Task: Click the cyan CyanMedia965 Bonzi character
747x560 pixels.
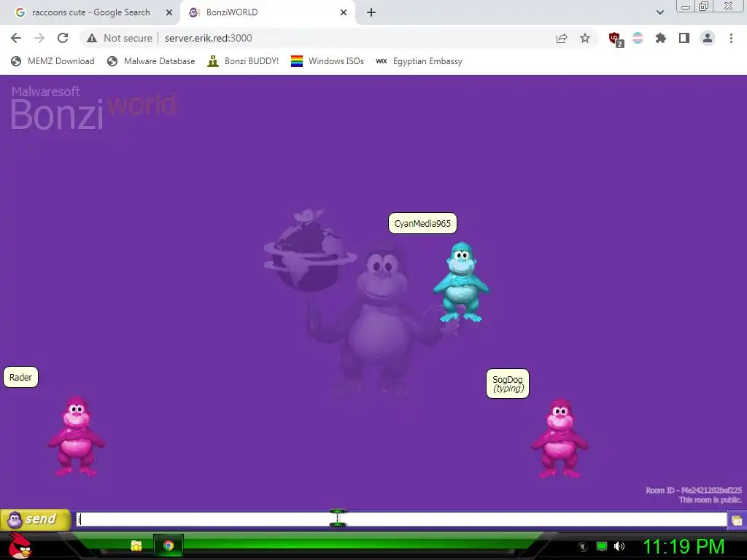Action: [x=461, y=282]
